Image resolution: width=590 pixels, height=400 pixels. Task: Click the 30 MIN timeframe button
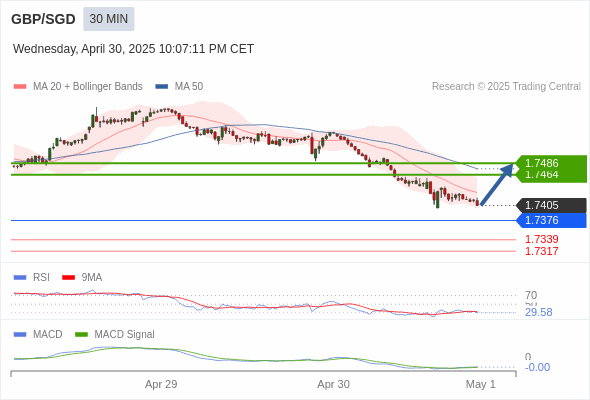[109, 19]
